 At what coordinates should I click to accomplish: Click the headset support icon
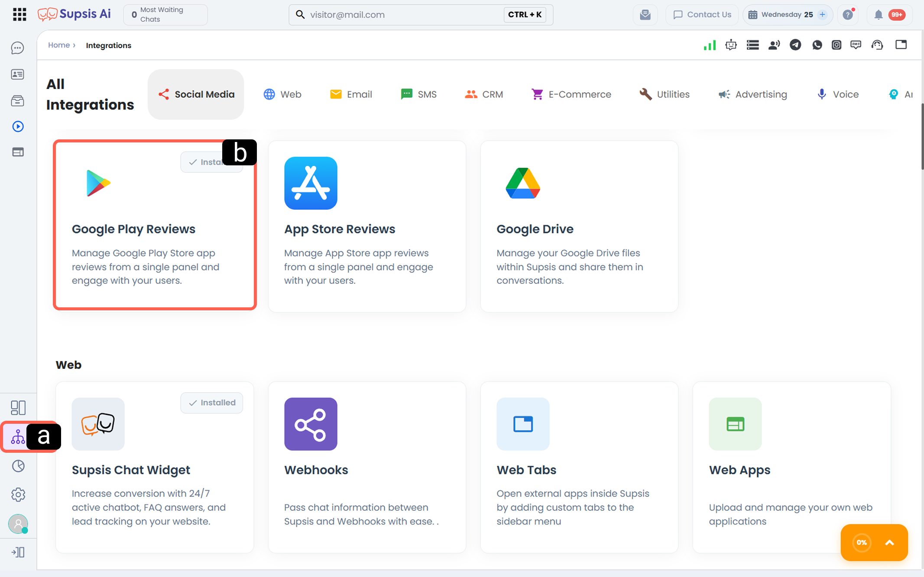pyautogui.click(x=877, y=45)
